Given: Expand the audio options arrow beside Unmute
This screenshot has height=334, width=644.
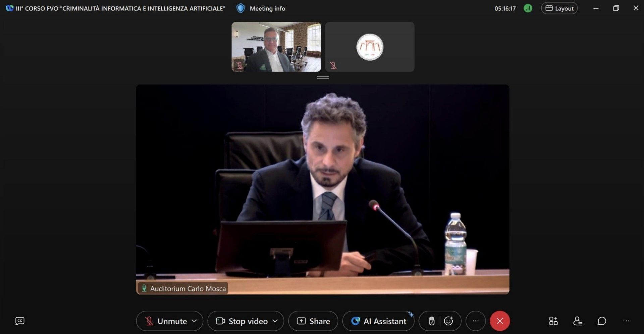Looking at the screenshot, I should tap(194, 321).
